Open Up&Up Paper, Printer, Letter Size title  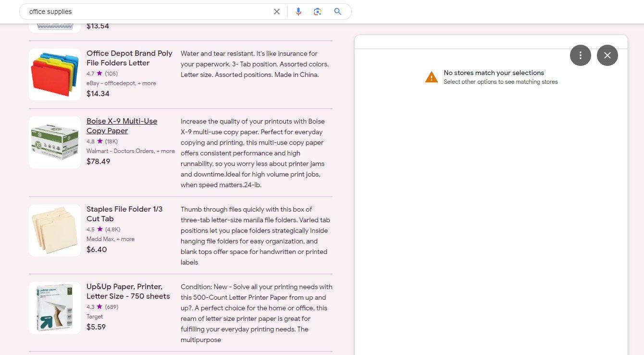coord(128,292)
